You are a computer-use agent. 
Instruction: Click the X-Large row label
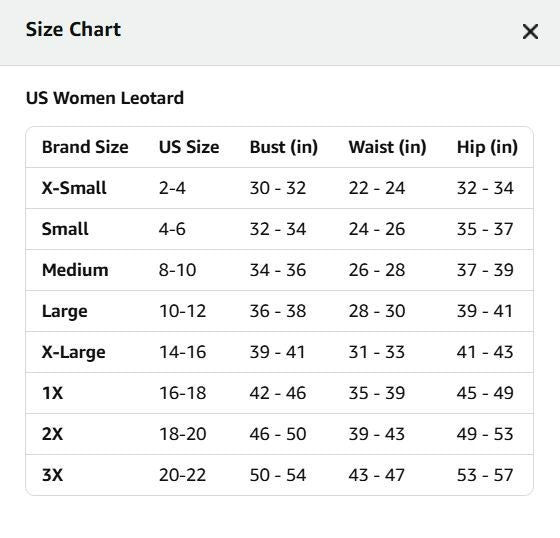(x=74, y=352)
